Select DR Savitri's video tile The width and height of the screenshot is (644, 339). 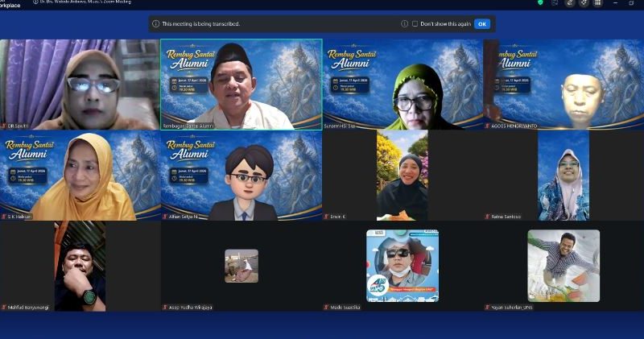pos(80,85)
